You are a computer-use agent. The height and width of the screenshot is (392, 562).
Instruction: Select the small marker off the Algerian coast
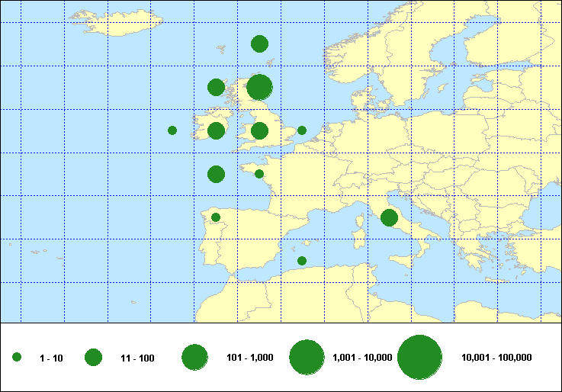click(302, 261)
